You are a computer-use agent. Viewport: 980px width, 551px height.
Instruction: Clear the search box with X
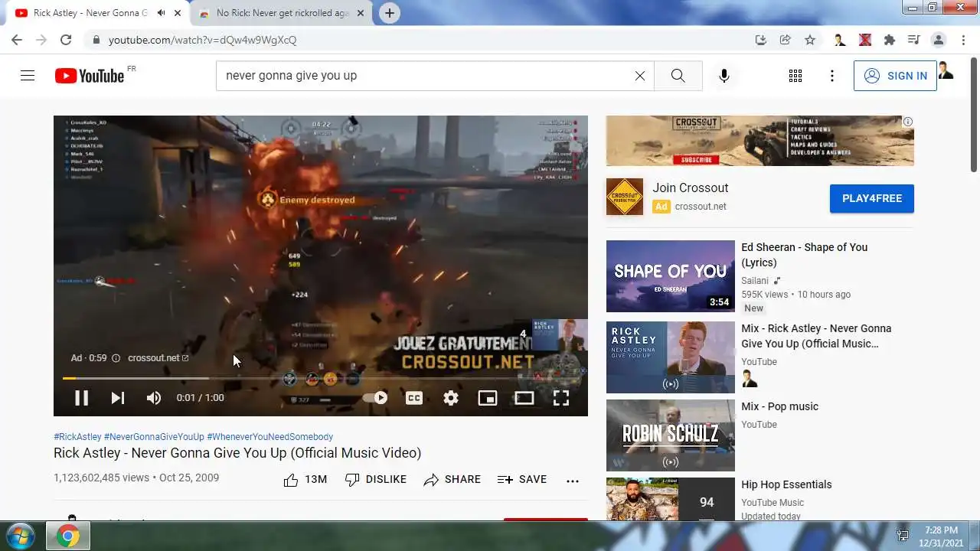640,76
